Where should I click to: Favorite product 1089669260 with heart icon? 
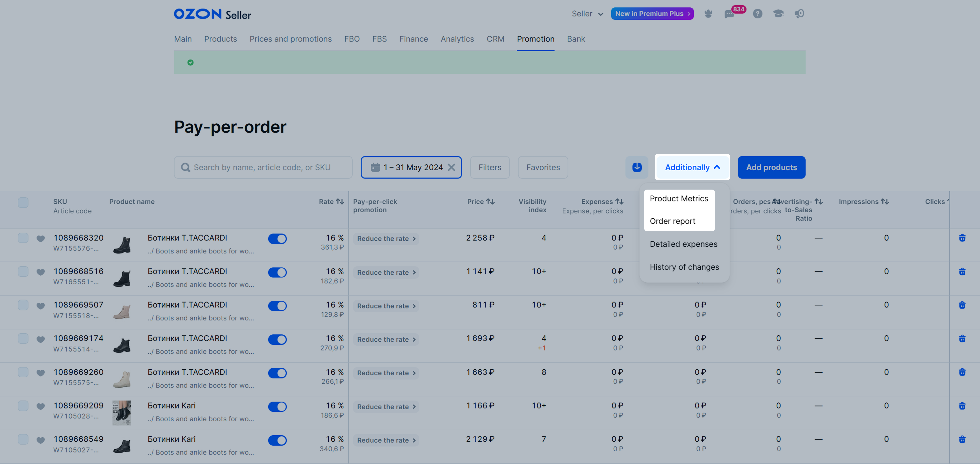click(40, 373)
